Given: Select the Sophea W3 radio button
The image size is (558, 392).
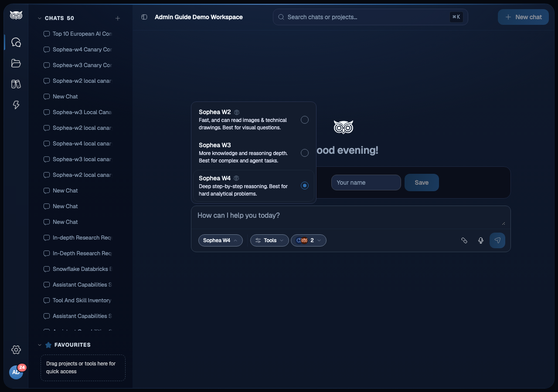Looking at the screenshot, I should 305,153.
